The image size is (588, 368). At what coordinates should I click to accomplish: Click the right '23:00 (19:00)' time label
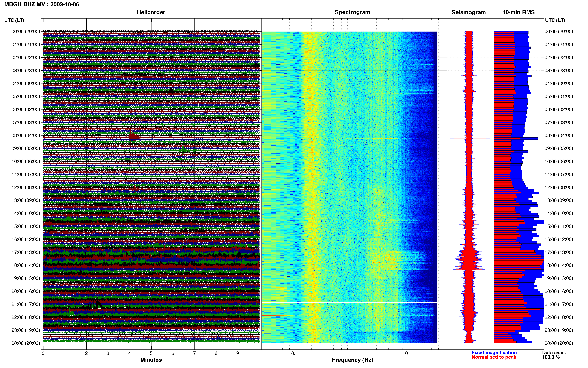click(559, 330)
